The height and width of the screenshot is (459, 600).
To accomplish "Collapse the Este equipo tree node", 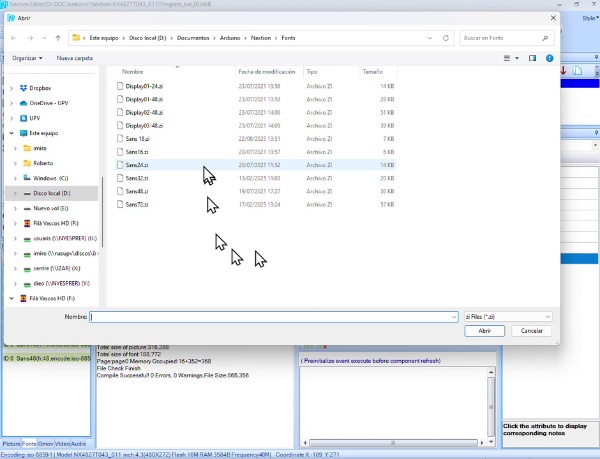I will (x=12, y=132).
